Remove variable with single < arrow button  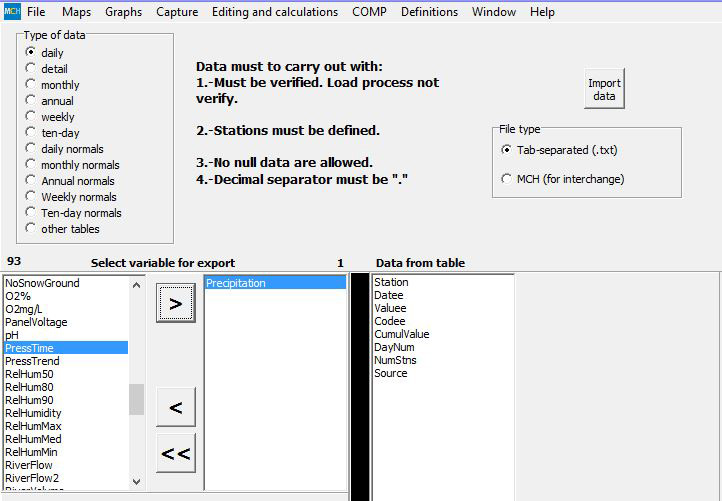coord(176,407)
